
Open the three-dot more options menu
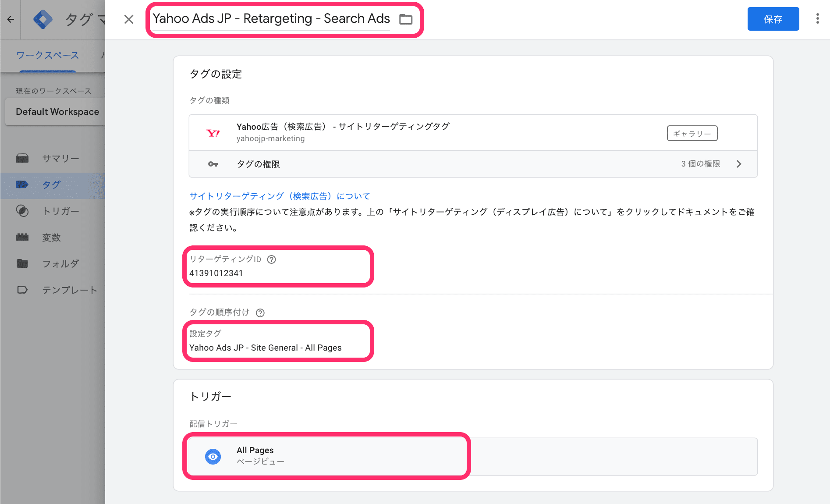point(817,19)
